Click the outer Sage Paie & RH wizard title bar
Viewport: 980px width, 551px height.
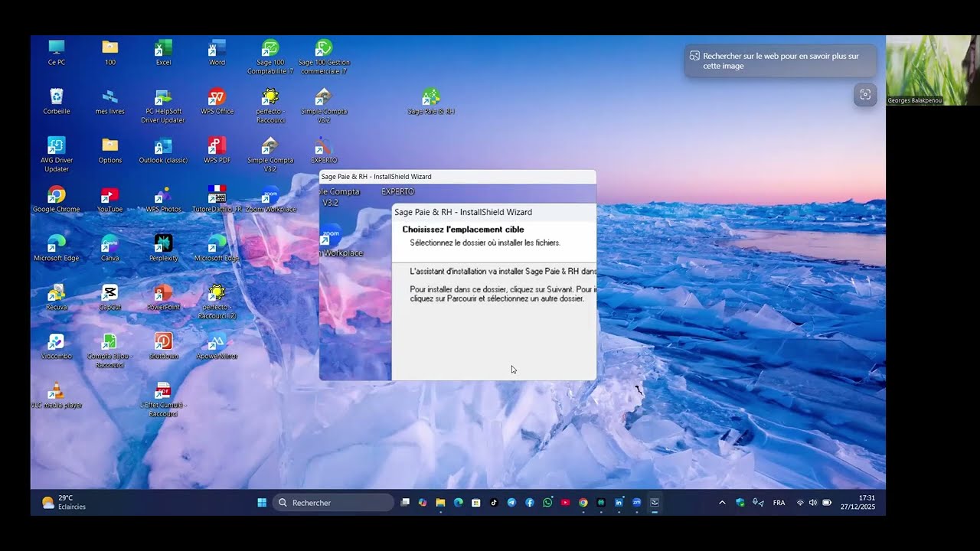point(458,177)
